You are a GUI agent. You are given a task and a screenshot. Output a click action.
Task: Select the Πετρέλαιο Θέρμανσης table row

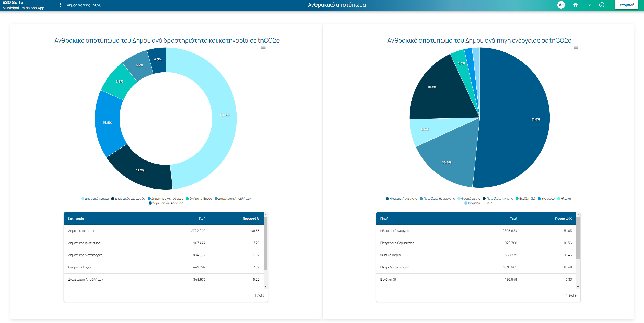pyautogui.click(x=476, y=243)
